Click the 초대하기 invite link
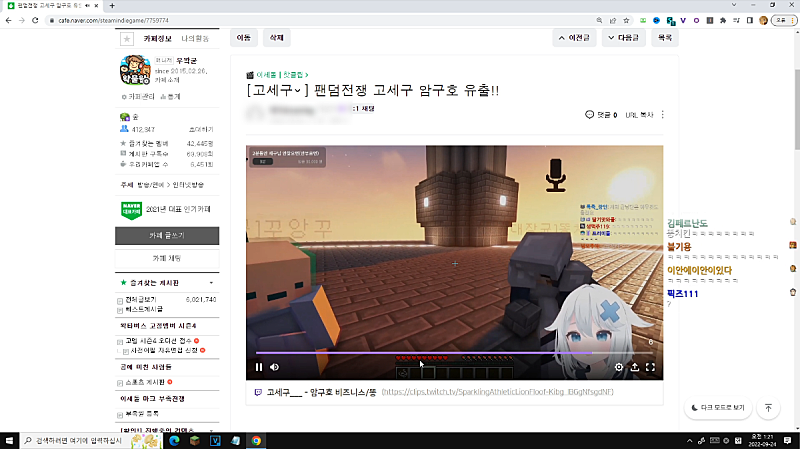 [x=201, y=130]
